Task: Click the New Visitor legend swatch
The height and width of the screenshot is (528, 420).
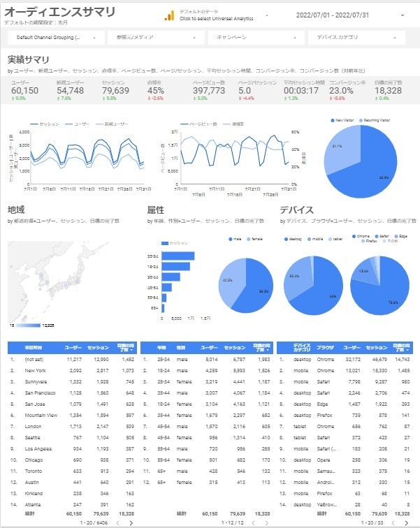Action: click(333, 120)
